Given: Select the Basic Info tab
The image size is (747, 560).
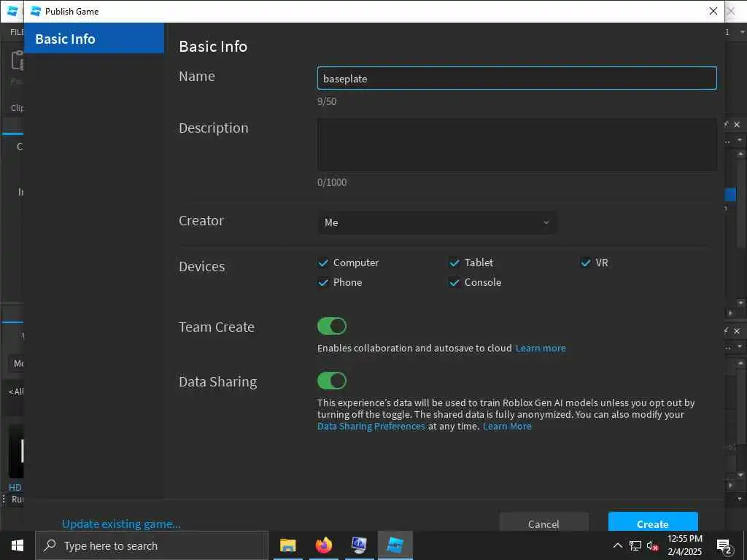Looking at the screenshot, I should pos(94,39).
